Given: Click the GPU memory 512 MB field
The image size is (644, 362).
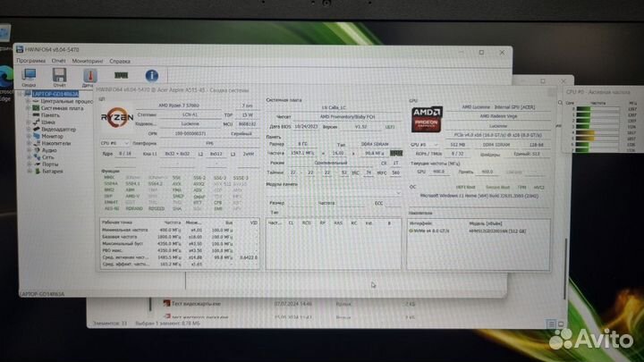Looking at the screenshot, I should click(458, 145).
